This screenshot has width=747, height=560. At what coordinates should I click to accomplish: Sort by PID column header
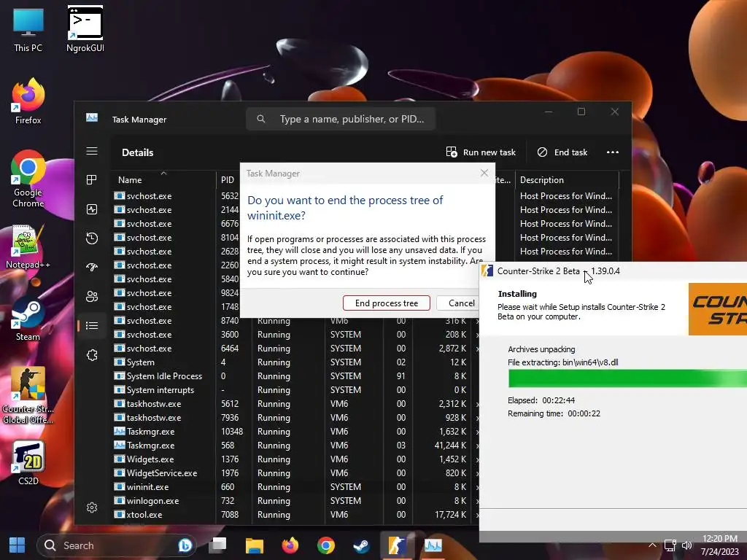click(228, 180)
